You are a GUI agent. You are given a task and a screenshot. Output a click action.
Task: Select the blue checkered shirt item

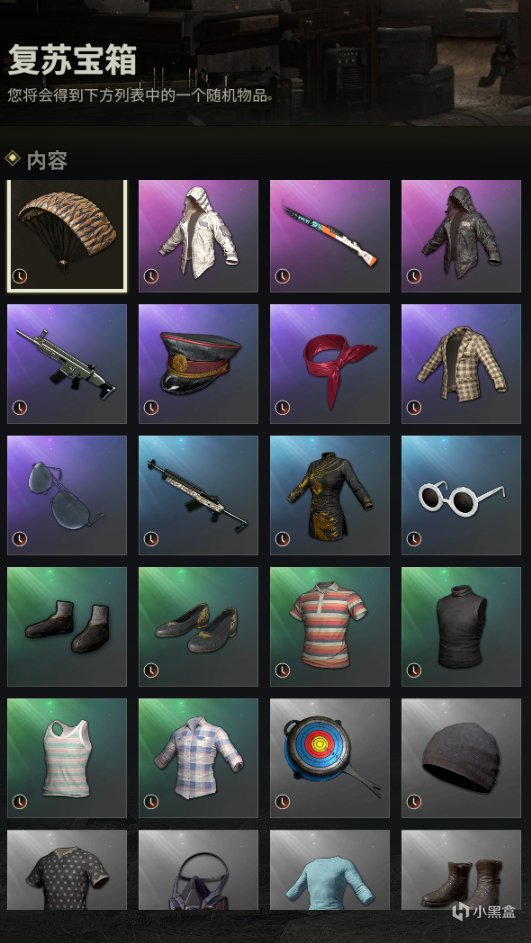[198, 758]
